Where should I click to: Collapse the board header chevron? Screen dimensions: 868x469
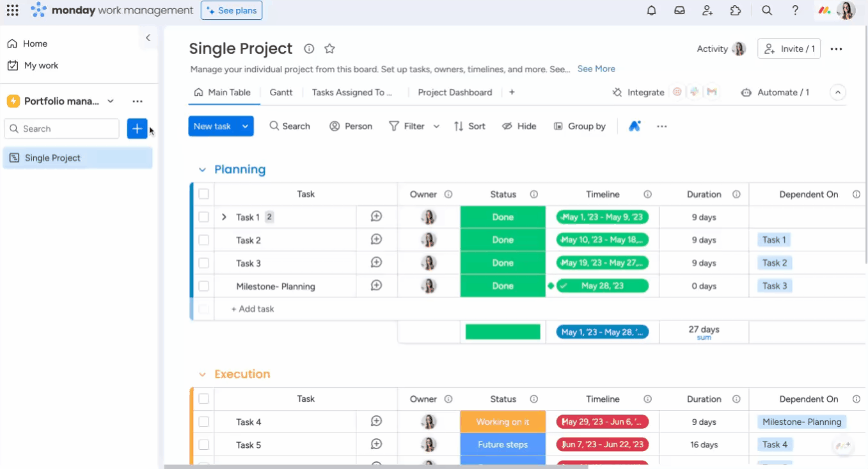click(x=838, y=92)
